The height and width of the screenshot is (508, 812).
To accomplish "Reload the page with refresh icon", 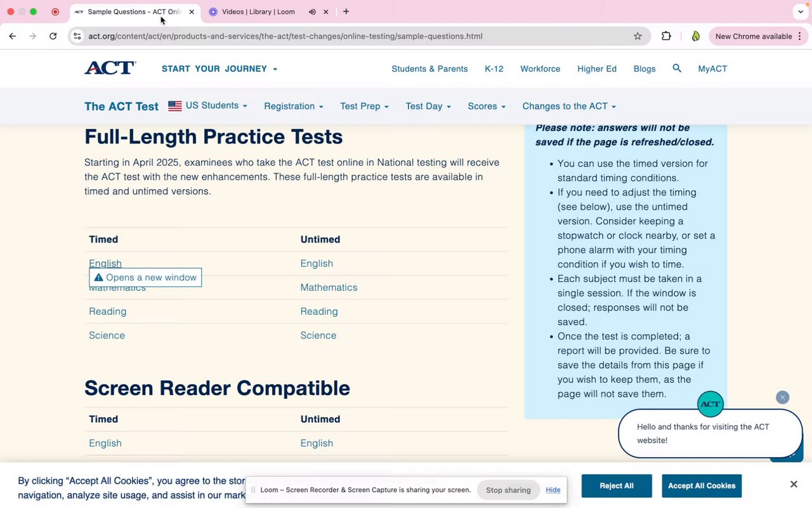I will pyautogui.click(x=53, y=36).
